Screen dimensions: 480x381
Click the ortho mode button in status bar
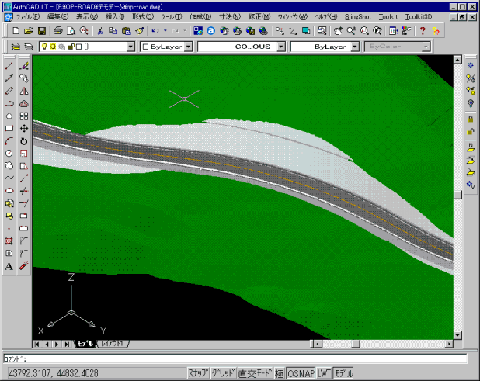[255, 373]
